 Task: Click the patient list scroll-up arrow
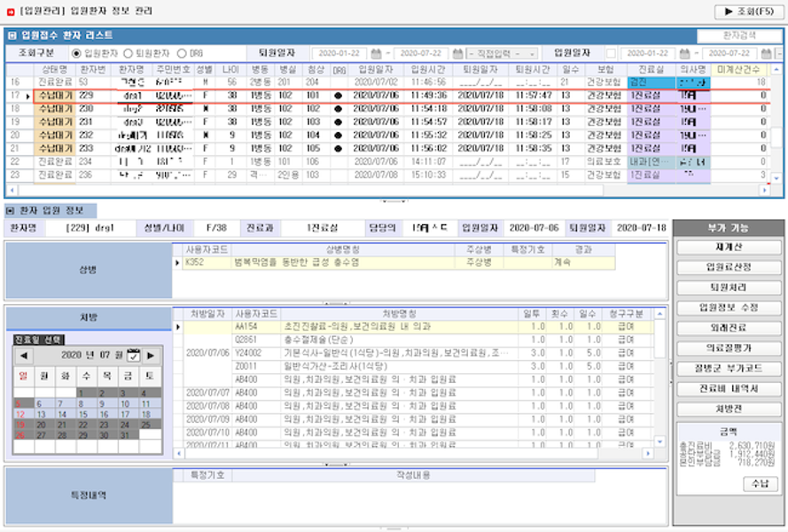click(776, 69)
